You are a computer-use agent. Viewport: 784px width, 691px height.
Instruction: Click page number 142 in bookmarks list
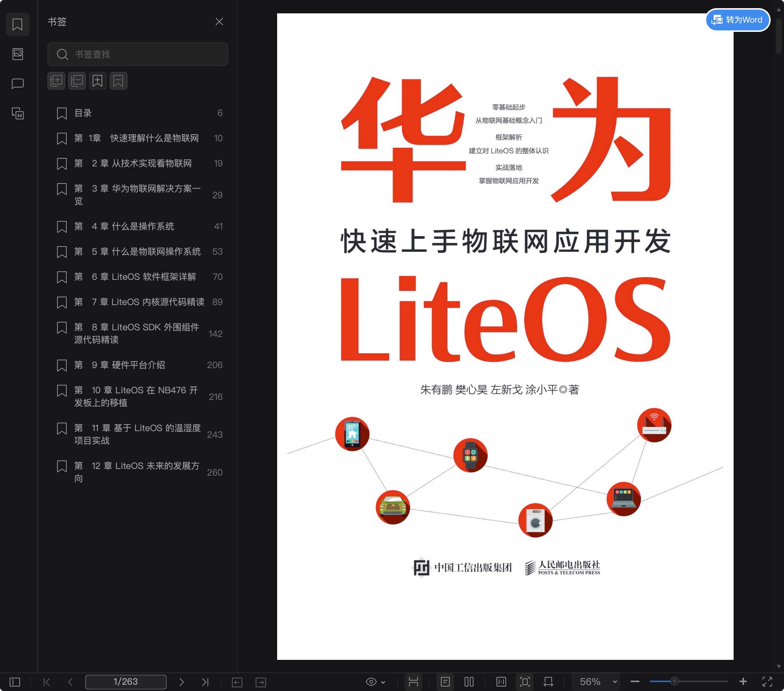point(216,334)
